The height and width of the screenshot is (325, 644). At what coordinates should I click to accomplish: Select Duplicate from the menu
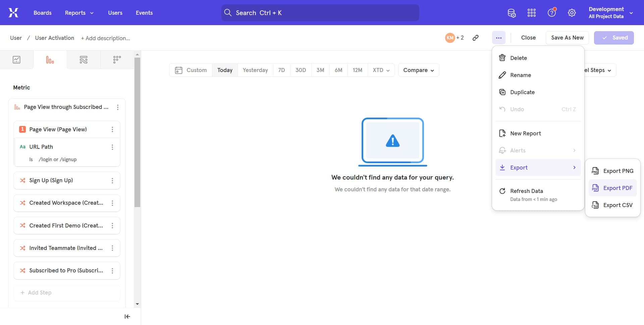[522, 92]
